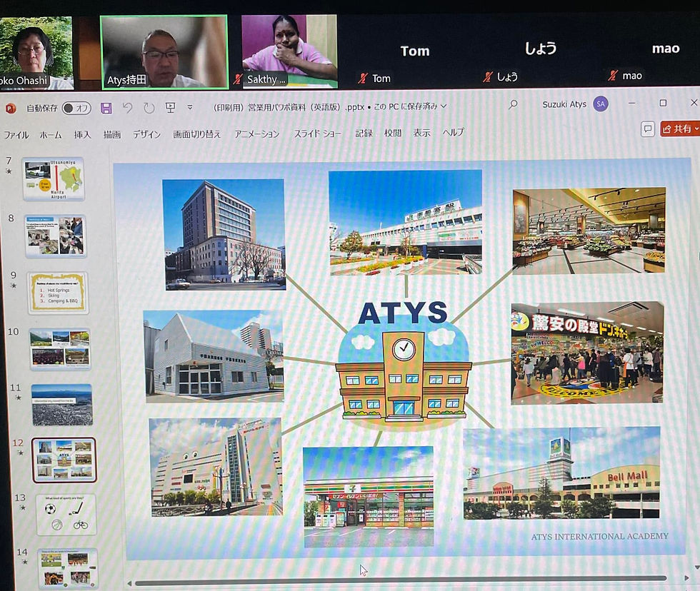
Task: Click the horizontal scrollbar left arrow
Action: tap(129, 582)
